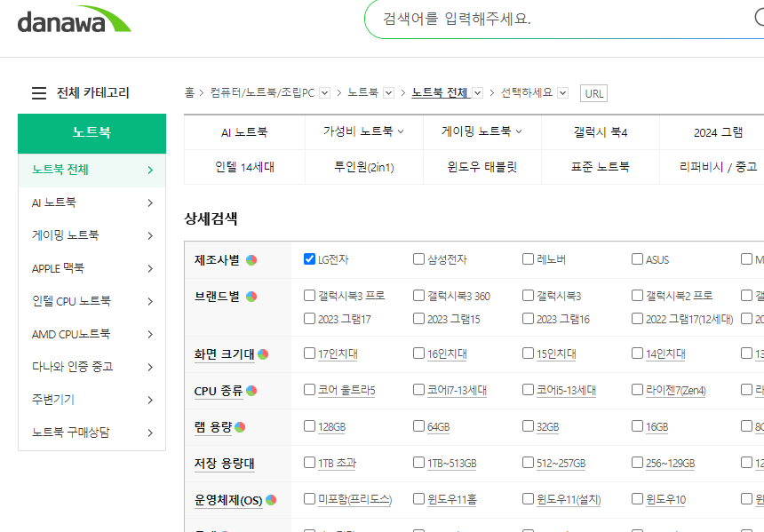Open the 노트북 breadcrumb dropdown arrow
Image resolution: width=764 pixels, height=532 pixels.
(x=388, y=92)
